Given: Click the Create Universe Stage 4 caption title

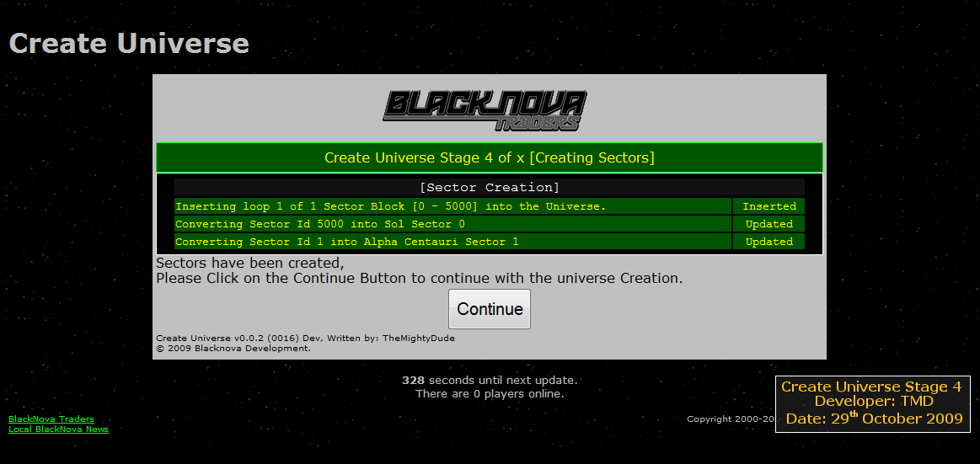Looking at the screenshot, I should (x=872, y=387).
